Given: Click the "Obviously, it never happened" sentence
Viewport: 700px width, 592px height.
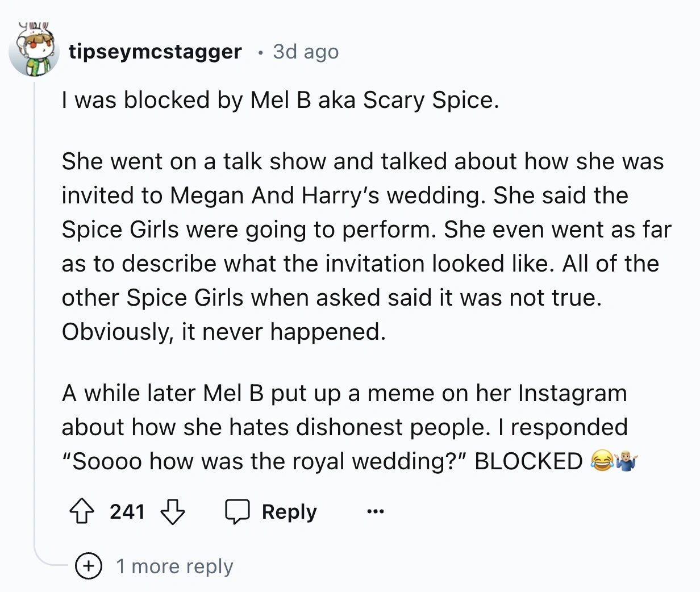Looking at the screenshot, I should [224, 332].
